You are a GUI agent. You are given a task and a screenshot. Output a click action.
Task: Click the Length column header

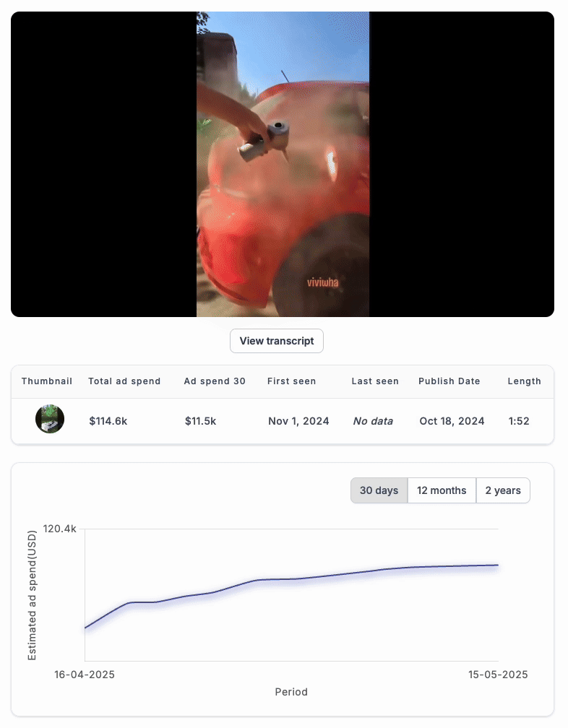[x=525, y=381]
